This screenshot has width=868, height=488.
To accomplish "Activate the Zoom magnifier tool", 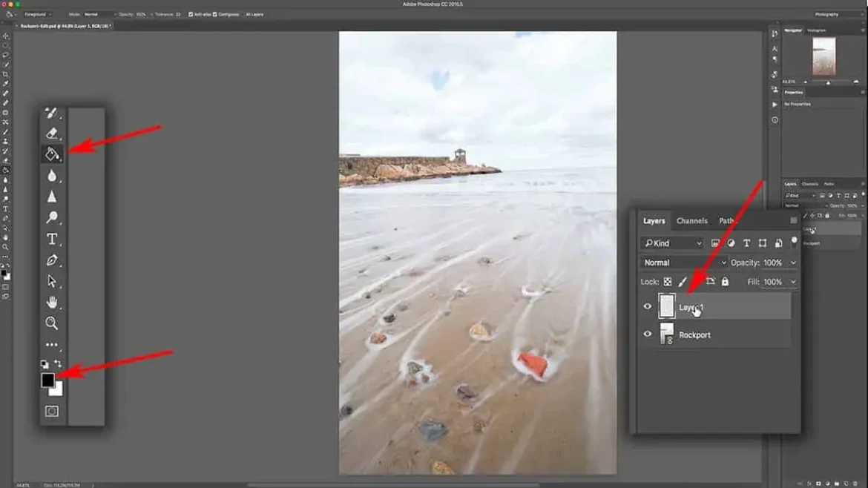I will coord(52,323).
